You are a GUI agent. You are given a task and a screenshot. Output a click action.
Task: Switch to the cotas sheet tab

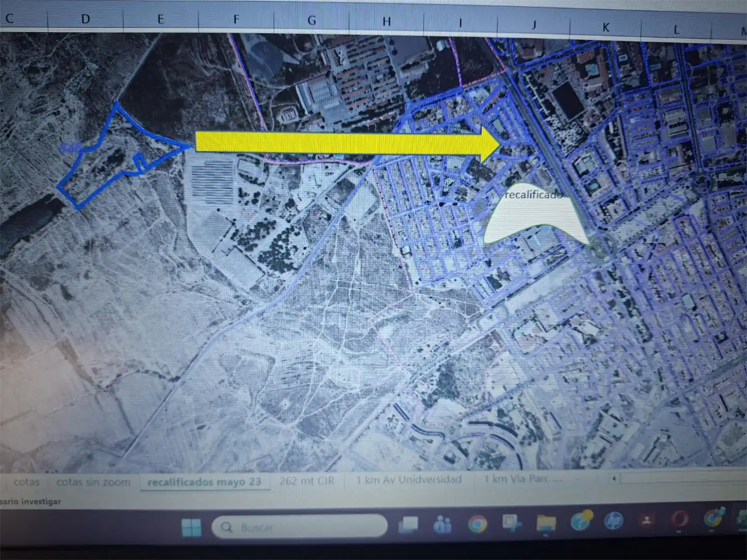[26, 482]
